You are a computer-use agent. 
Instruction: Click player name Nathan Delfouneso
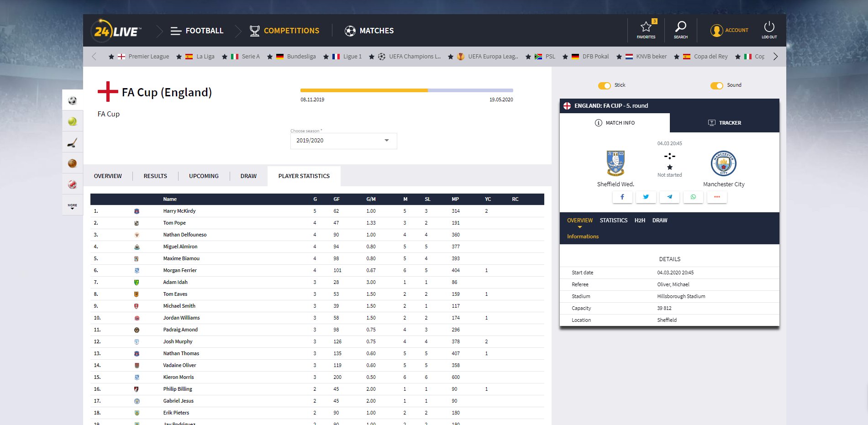click(185, 235)
